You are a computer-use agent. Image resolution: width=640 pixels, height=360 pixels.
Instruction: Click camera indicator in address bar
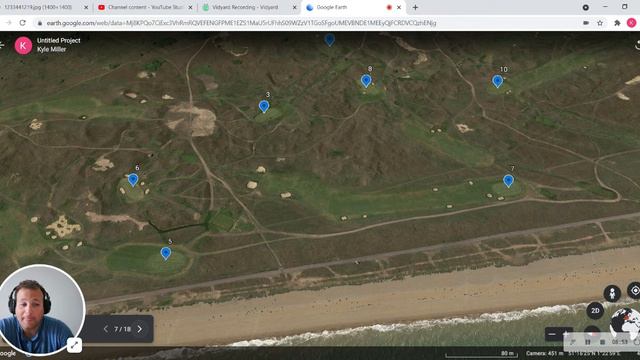coord(586,23)
